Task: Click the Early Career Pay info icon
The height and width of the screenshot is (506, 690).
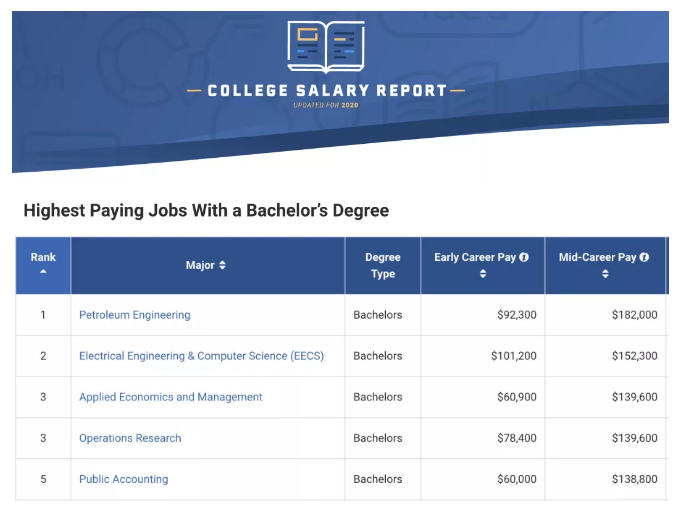Action: coord(524,257)
